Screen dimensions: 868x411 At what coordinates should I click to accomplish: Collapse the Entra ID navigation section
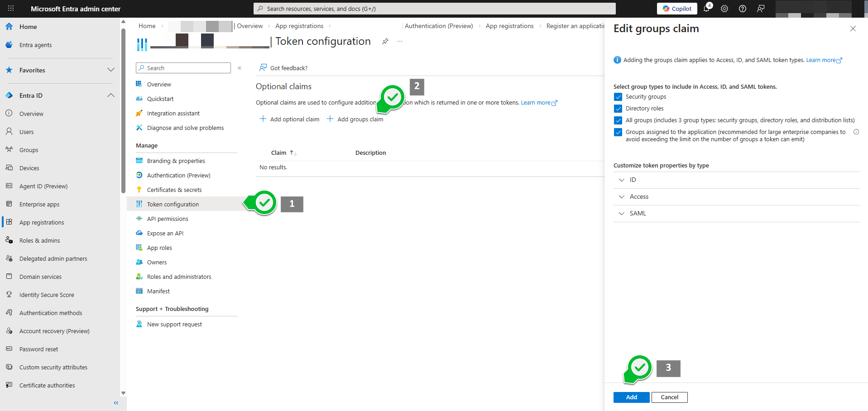click(110, 96)
